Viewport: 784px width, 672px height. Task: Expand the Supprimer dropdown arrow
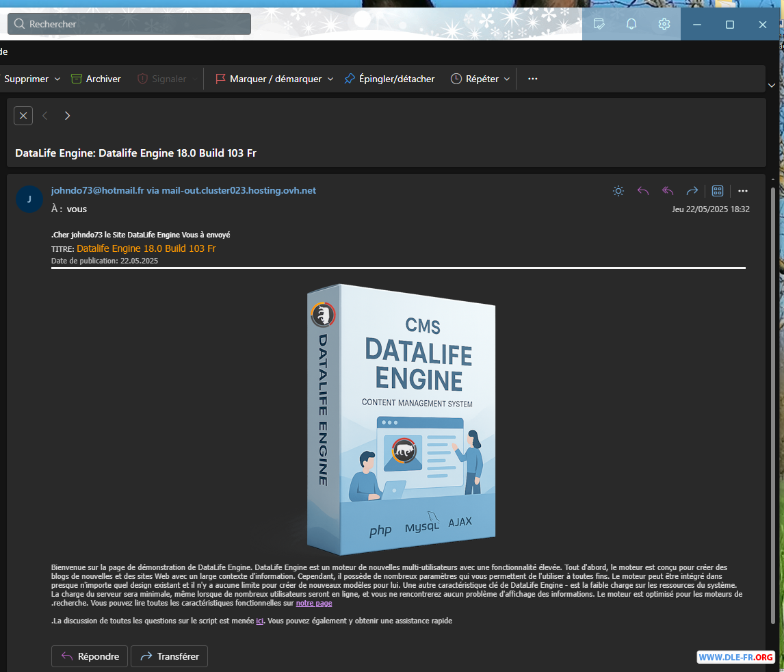(57, 79)
